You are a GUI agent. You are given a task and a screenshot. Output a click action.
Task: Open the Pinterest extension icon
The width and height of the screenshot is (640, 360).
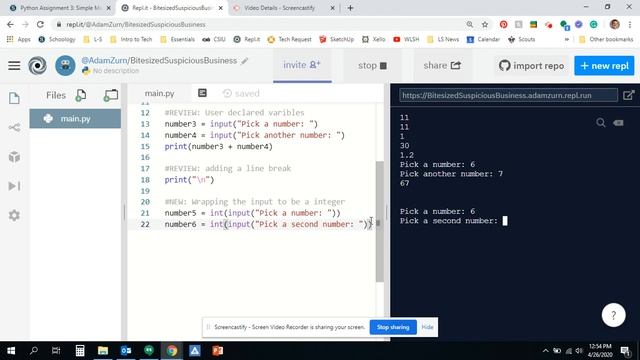[504, 24]
